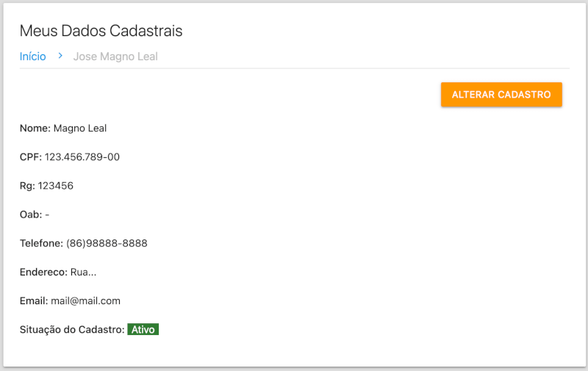Click the Telefone number (86)98888-8888
The height and width of the screenshot is (371, 588).
[x=107, y=244]
